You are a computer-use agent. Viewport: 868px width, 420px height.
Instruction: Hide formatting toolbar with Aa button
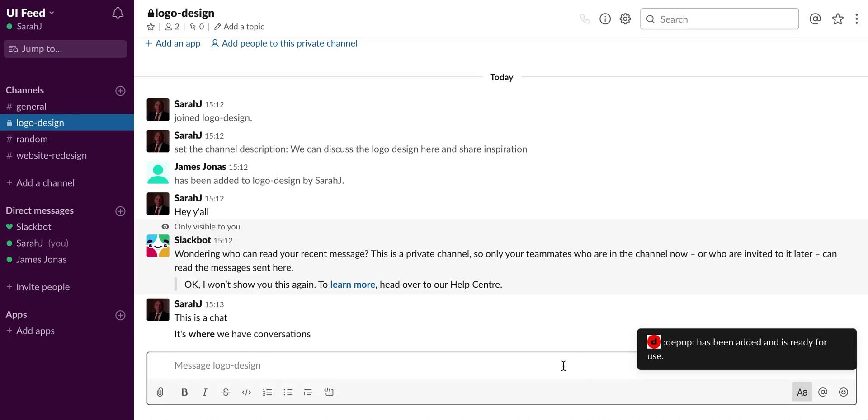802,392
